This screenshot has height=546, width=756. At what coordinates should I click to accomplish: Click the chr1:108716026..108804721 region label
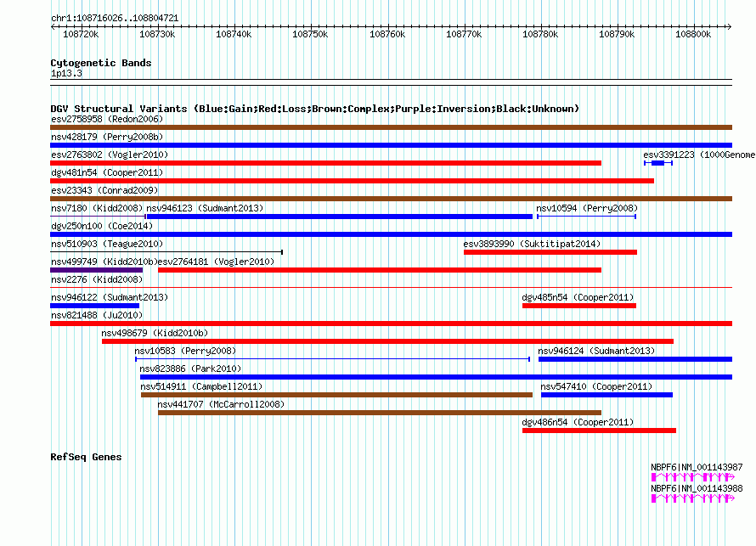[x=115, y=18]
